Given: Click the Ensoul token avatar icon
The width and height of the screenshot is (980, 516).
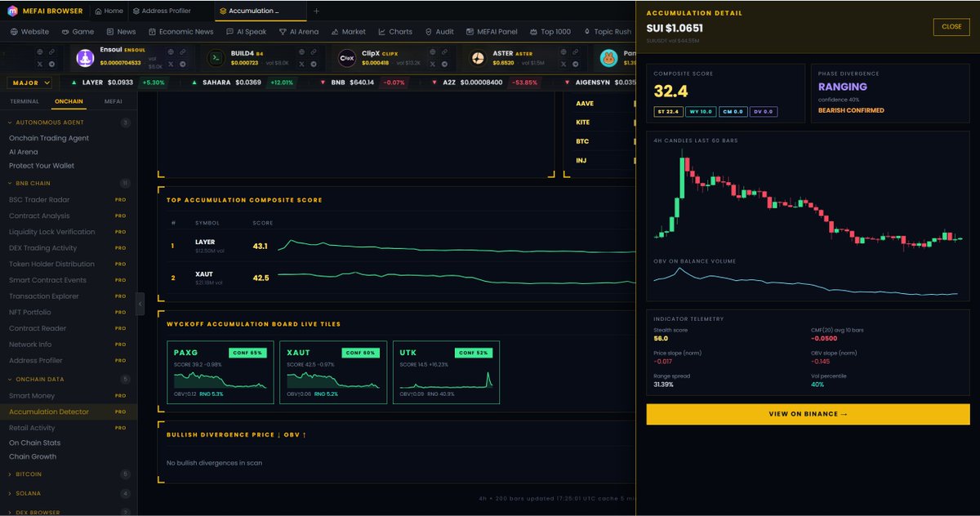Looking at the screenshot, I should (x=85, y=58).
